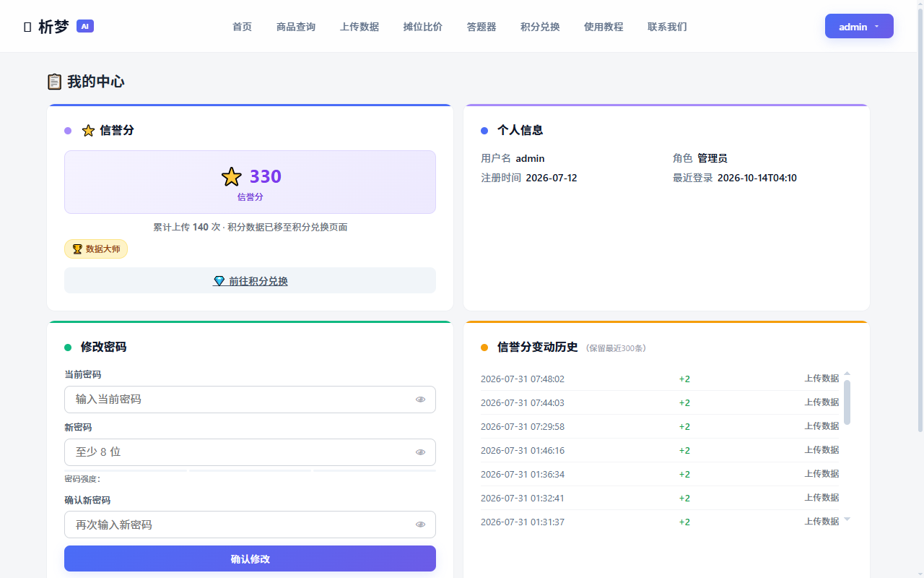The image size is (924, 578).
Task: Reveal the confirm new password text
Action: [420, 525]
